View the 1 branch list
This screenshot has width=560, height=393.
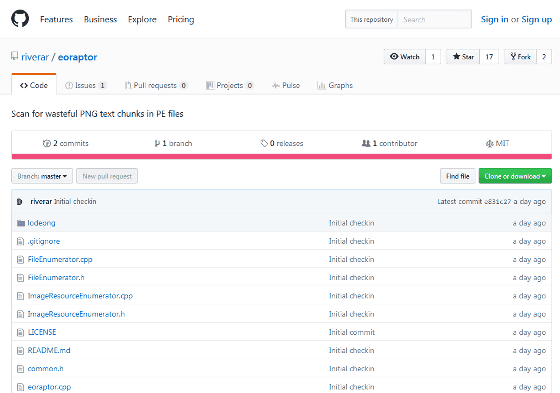pos(173,143)
